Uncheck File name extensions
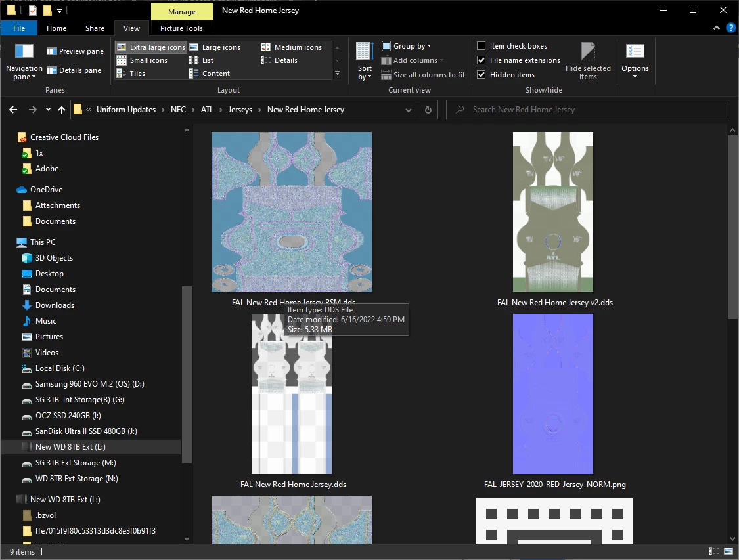 [519, 60]
